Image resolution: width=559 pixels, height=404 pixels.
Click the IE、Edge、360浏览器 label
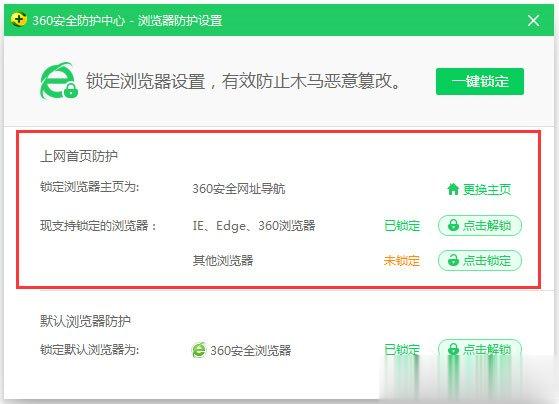(x=254, y=226)
